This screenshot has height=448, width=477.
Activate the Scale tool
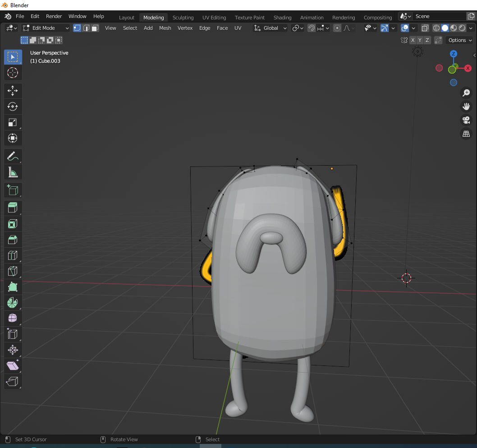point(13,122)
